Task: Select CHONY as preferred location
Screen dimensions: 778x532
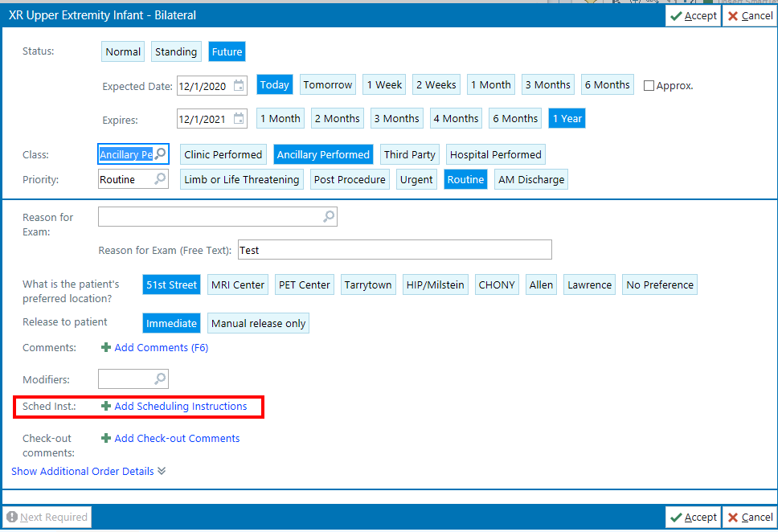Action: 497,284
